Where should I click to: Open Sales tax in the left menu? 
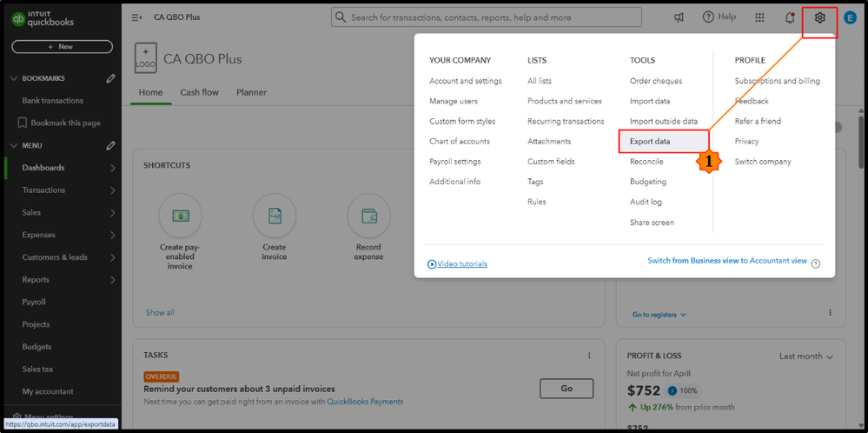(x=37, y=369)
